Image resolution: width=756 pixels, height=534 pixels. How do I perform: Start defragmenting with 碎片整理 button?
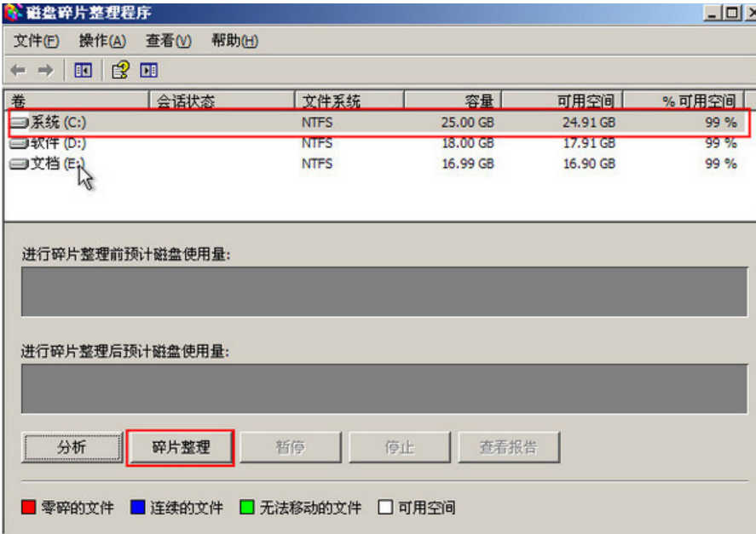pyautogui.click(x=180, y=447)
